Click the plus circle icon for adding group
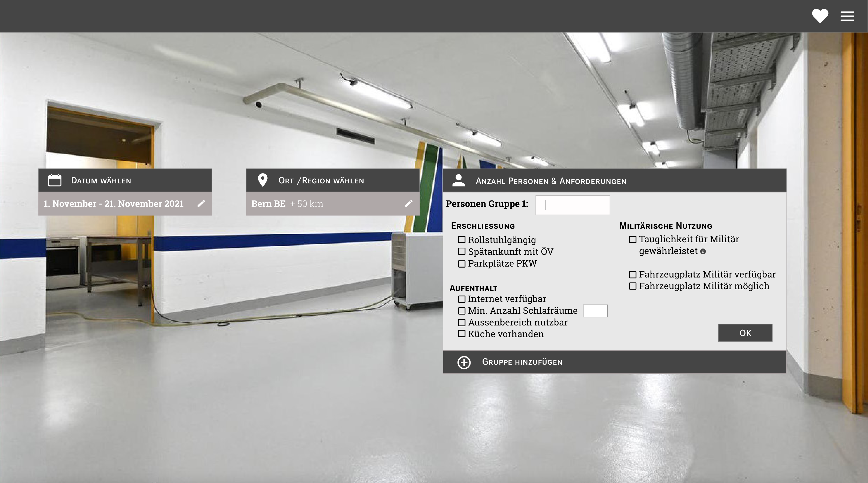 tap(464, 363)
